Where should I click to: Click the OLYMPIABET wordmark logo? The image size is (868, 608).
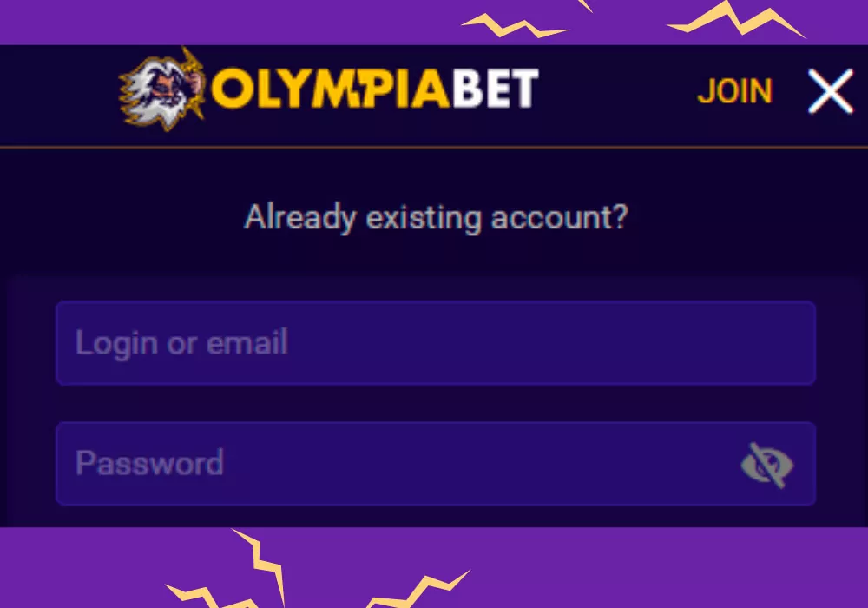(x=375, y=89)
